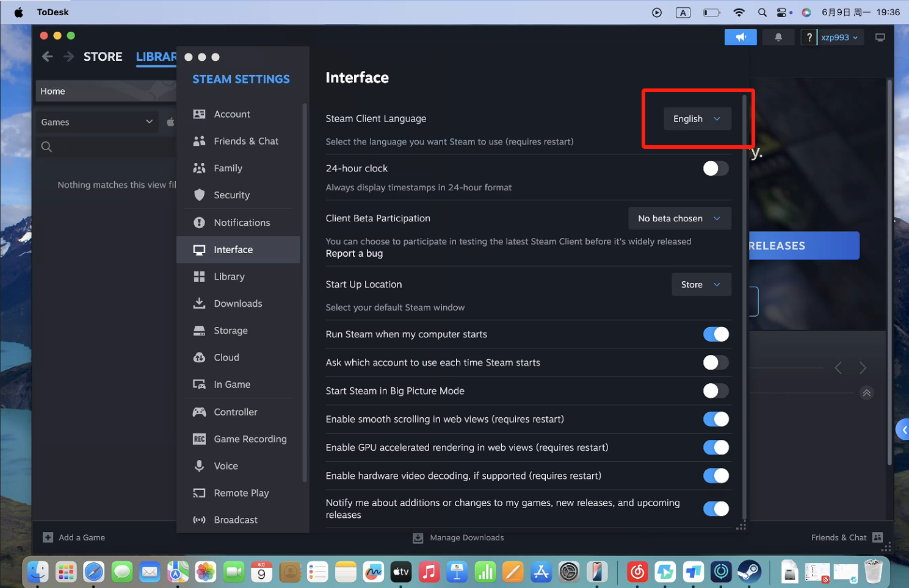Open Manage Downloads in bottom bar

[x=458, y=537]
